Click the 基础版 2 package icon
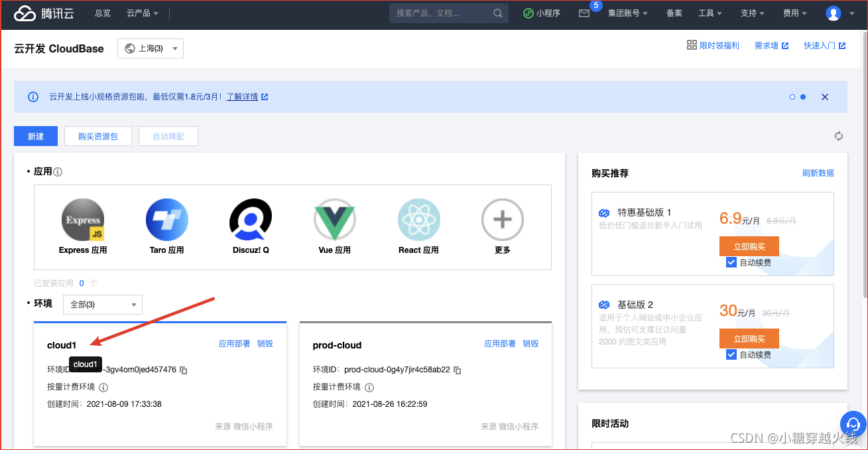The image size is (868, 450). [x=604, y=305]
